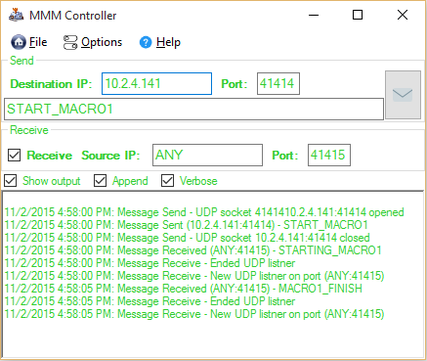The height and width of the screenshot is (361, 427).
Task: Click the Destination IP field showing 10.2.4.141
Action: (157, 84)
